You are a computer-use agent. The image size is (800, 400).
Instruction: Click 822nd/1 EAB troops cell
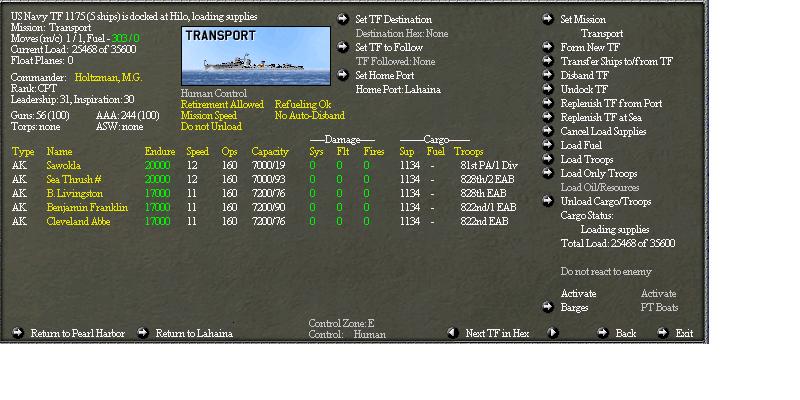[488, 208]
